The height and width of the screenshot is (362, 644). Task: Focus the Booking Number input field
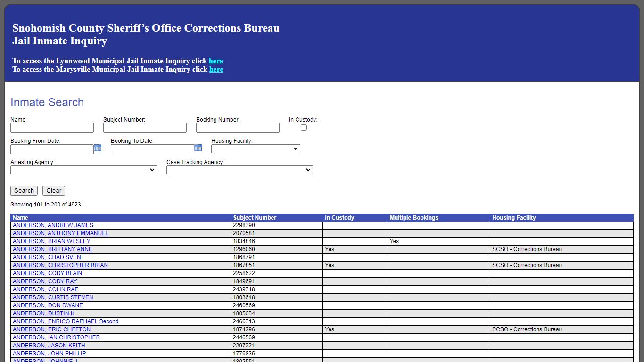coord(238,128)
